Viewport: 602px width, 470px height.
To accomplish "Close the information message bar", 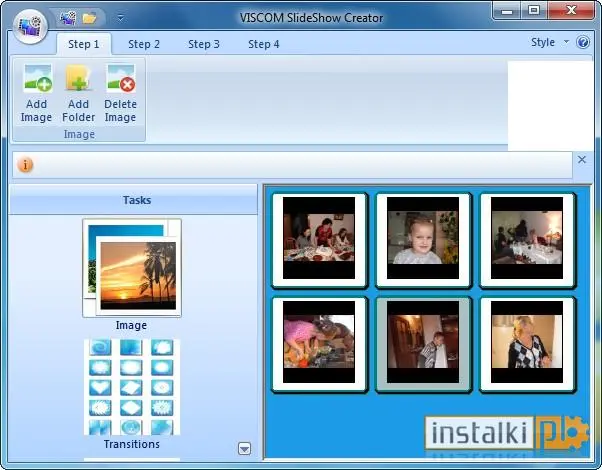I will tap(582, 159).
